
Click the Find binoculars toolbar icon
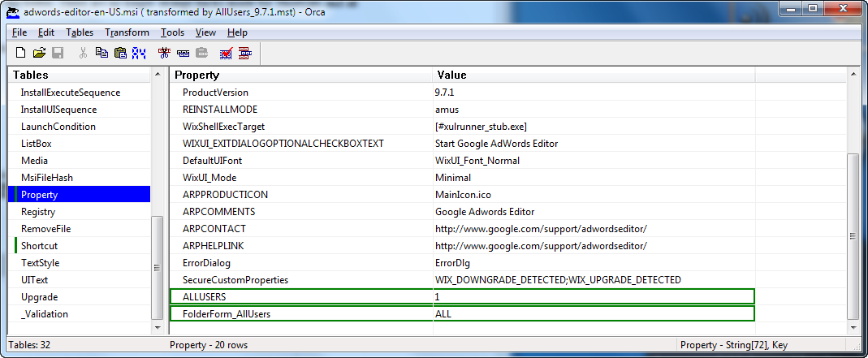pos(138,53)
